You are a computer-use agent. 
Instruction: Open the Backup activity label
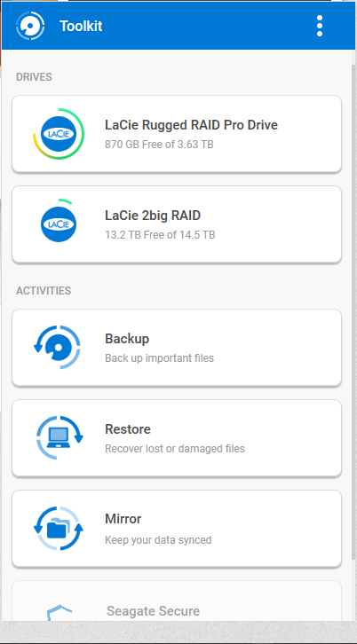tap(127, 339)
